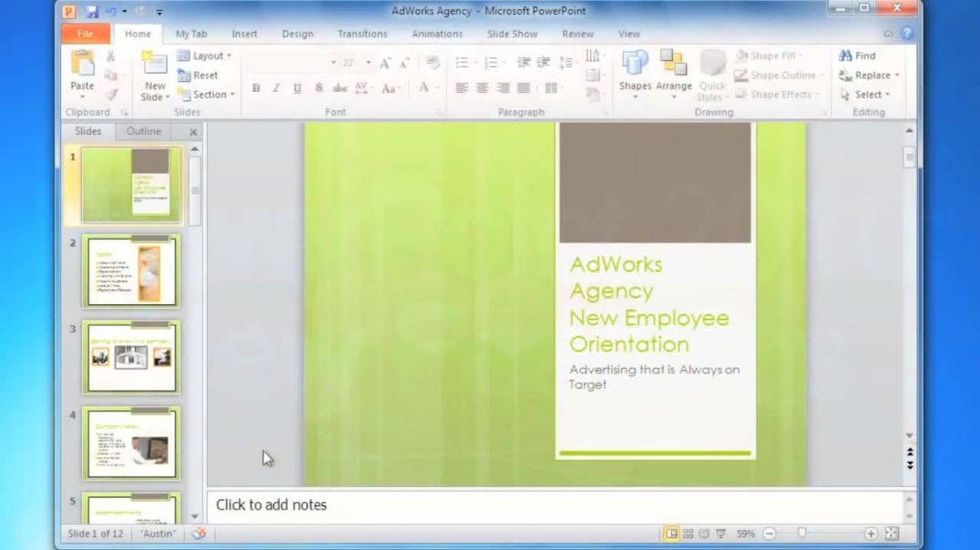Image resolution: width=980 pixels, height=550 pixels.
Task: Open Character Spacing dropdown
Action: pyautogui.click(x=362, y=88)
